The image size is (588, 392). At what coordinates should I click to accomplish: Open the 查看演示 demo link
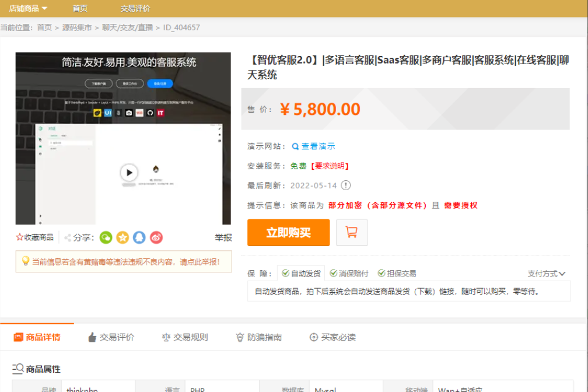(x=313, y=146)
